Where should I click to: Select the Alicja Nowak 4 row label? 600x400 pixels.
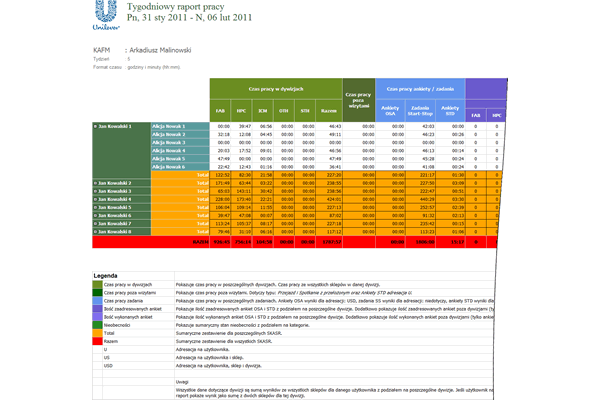(180, 150)
